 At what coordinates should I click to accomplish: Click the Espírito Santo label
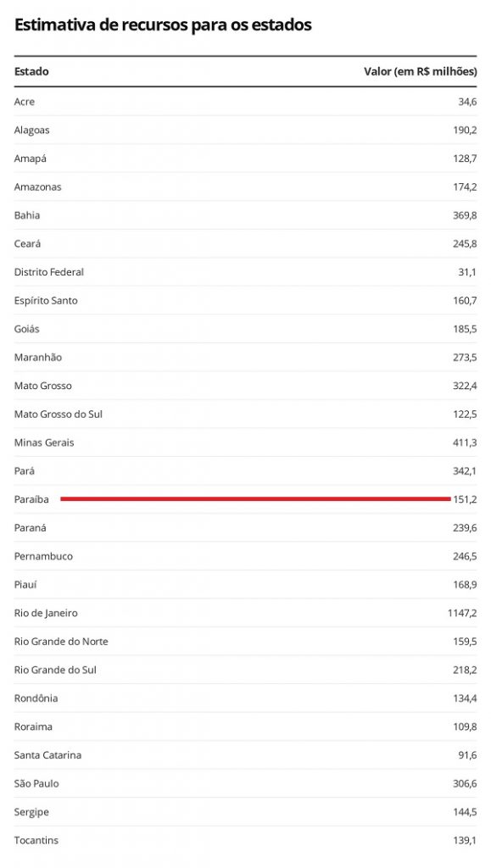46,301
